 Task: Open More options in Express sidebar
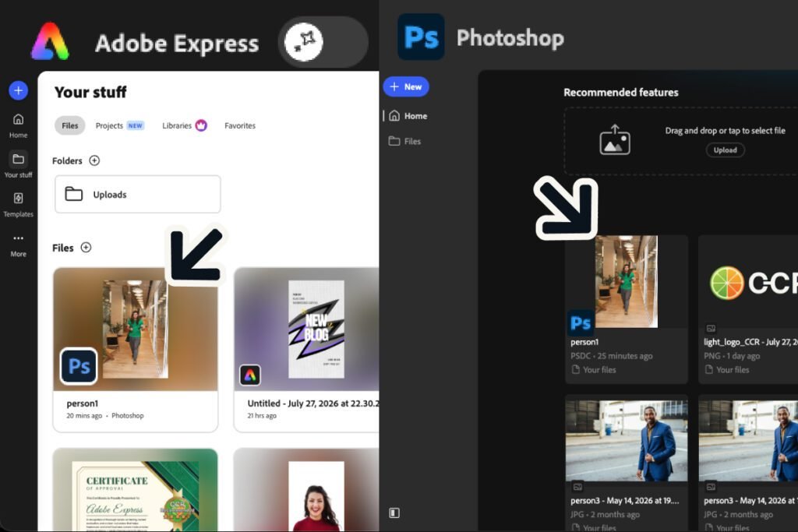19,245
